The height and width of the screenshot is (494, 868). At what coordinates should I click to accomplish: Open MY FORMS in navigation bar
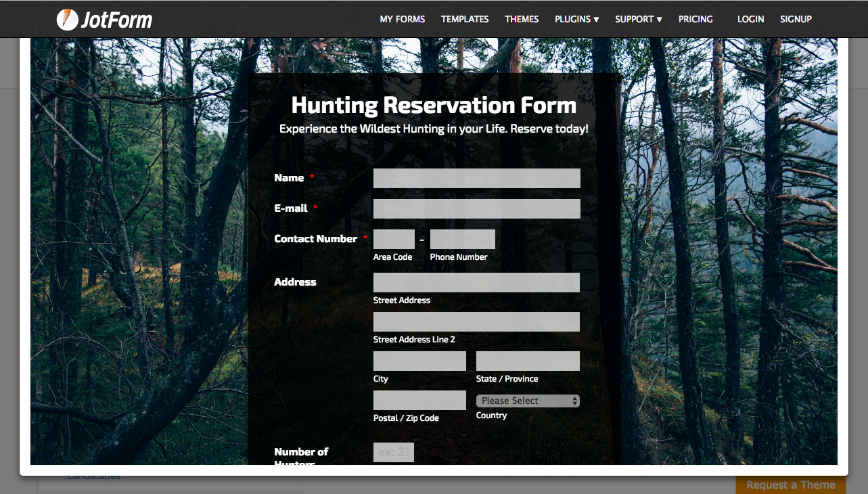(x=403, y=19)
